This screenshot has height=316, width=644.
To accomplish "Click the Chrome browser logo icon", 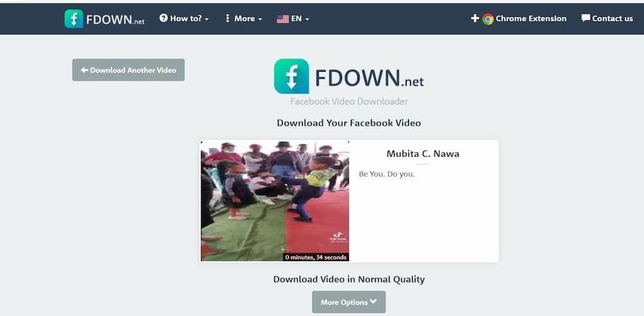I will coord(488,19).
